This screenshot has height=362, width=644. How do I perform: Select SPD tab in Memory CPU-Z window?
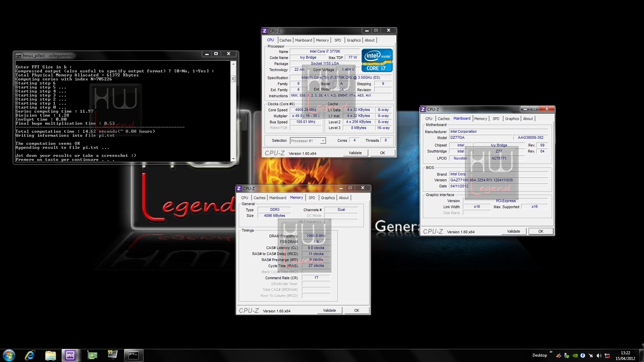pos(312,198)
